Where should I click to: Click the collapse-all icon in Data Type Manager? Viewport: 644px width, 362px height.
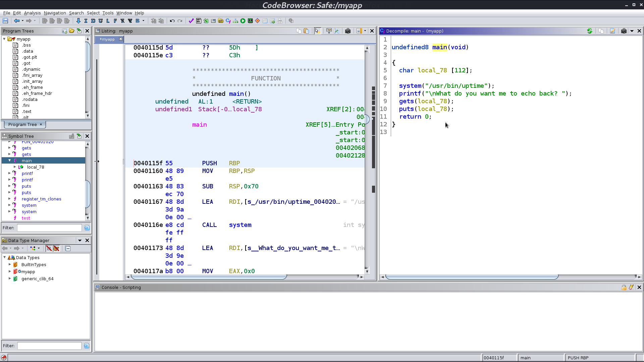[x=68, y=248]
